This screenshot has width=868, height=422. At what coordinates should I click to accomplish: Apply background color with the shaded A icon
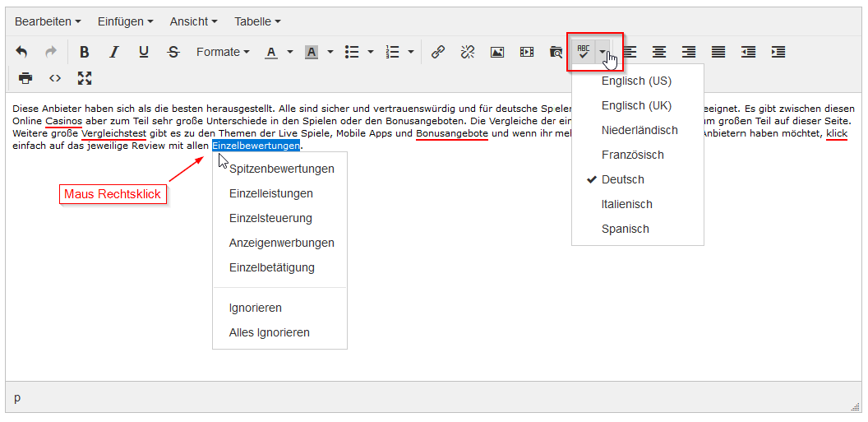click(312, 52)
